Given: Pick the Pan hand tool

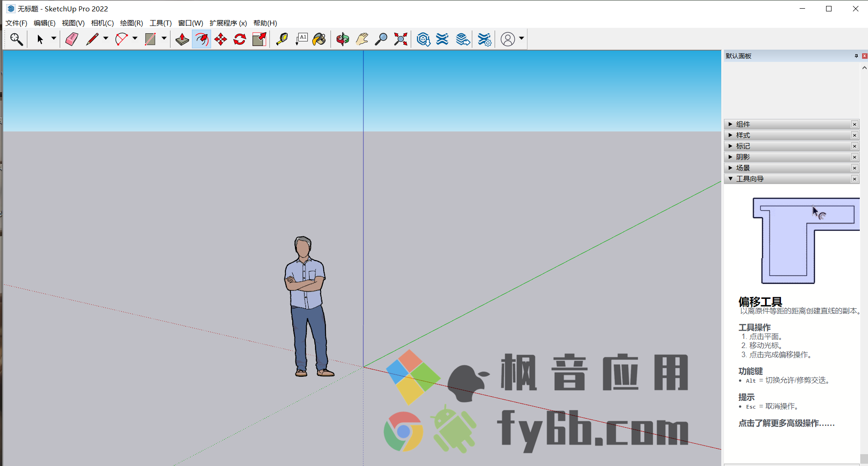Looking at the screenshot, I should [x=362, y=39].
